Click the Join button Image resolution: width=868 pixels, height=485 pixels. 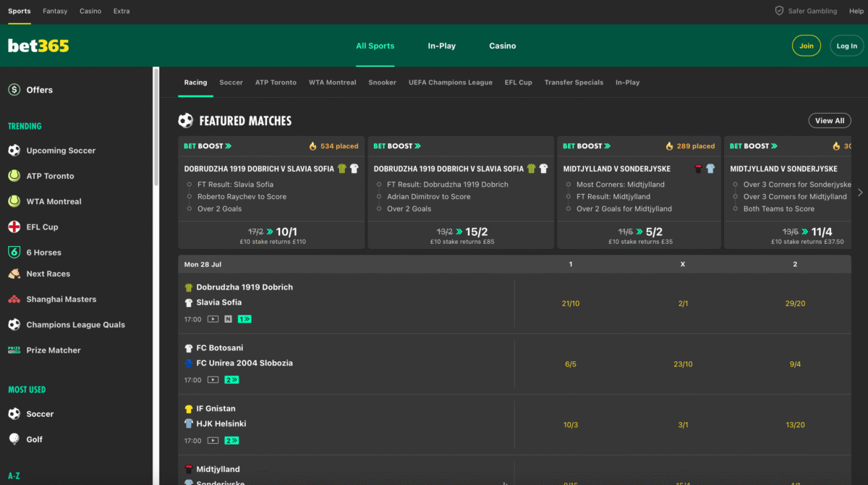tap(807, 46)
